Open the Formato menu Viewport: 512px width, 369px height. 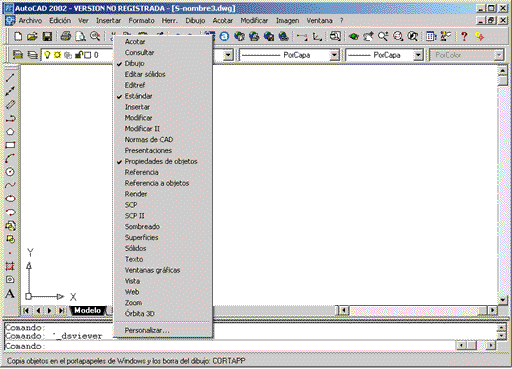(x=141, y=21)
